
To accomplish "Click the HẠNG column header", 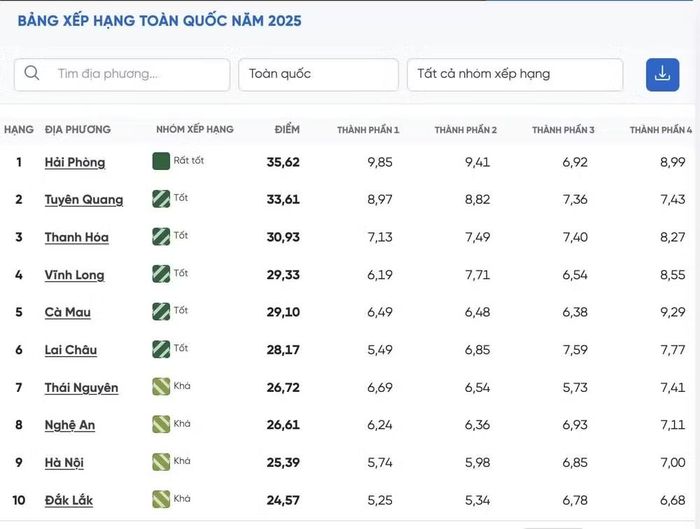I will 19,129.
